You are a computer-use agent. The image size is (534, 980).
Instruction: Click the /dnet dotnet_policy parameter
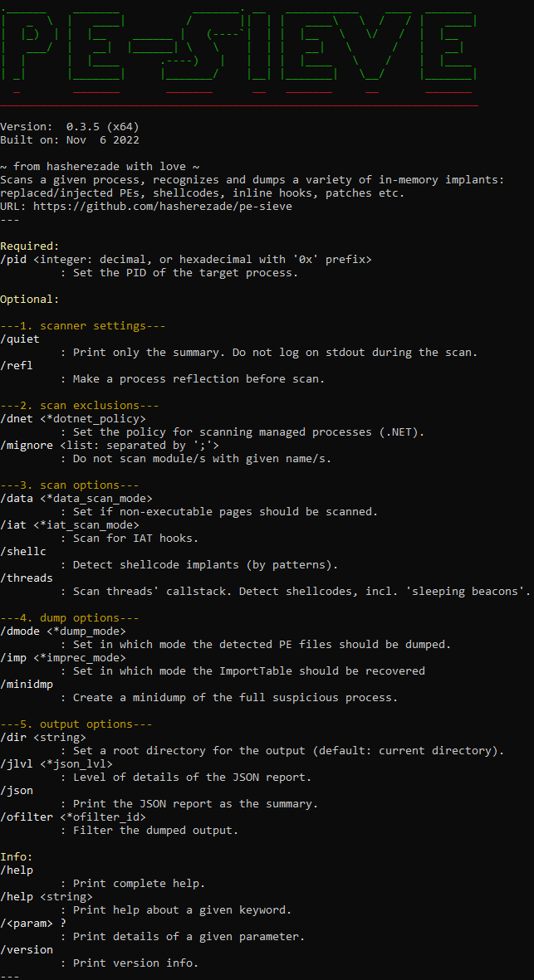coord(73,418)
